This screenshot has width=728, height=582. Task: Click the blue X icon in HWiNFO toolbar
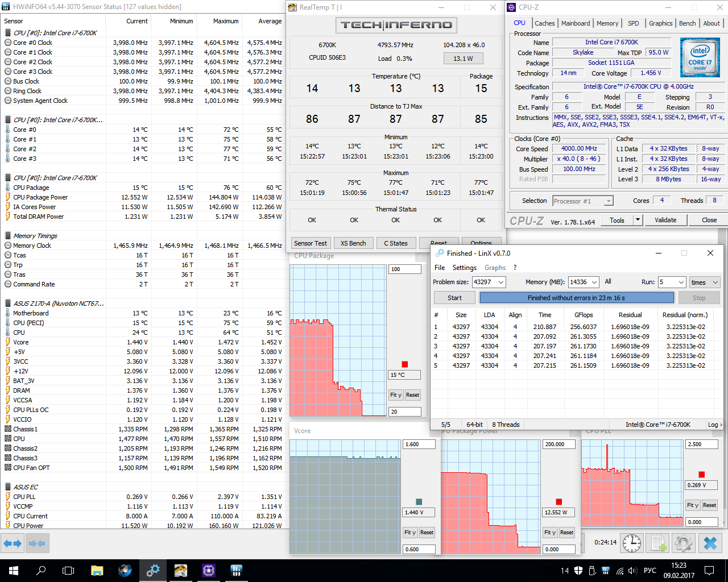710,543
